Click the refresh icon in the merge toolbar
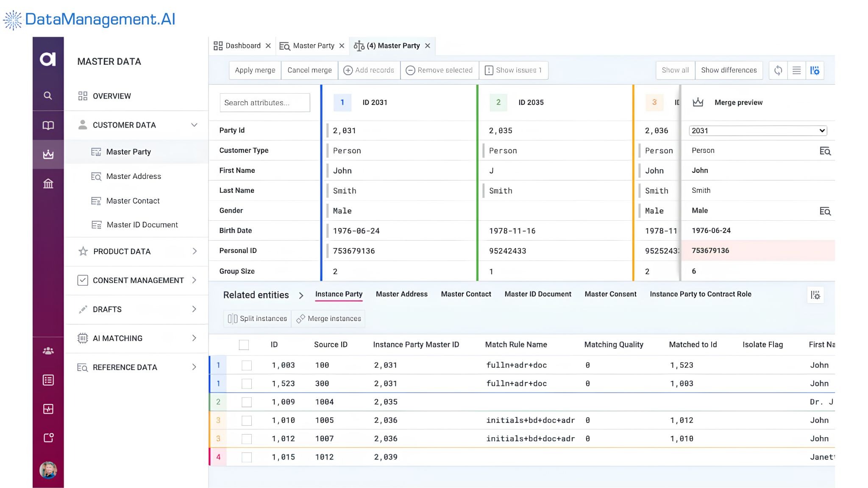Viewport: 868px width, 488px height. tap(778, 70)
